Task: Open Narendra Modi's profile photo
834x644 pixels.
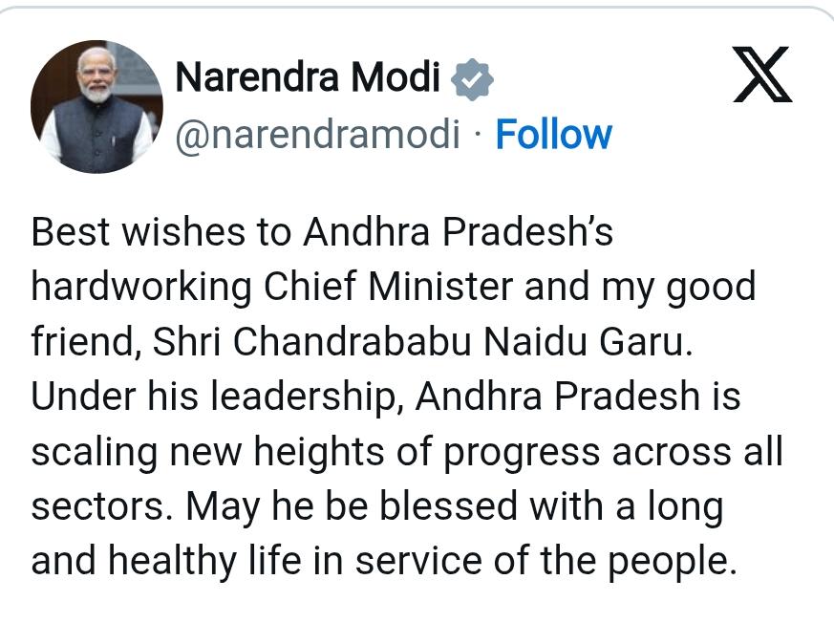Action: pyautogui.click(x=96, y=106)
